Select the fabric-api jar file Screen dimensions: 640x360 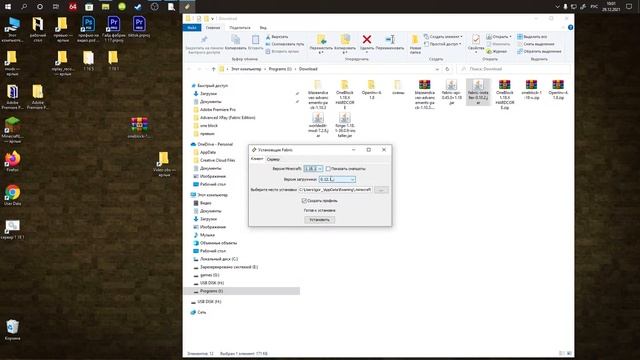(x=451, y=92)
